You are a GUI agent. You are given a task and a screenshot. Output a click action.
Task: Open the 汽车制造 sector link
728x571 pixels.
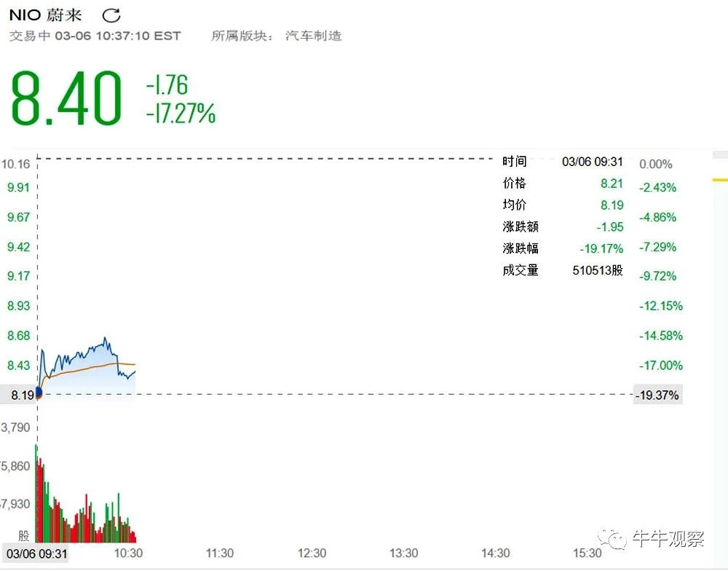tap(313, 36)
